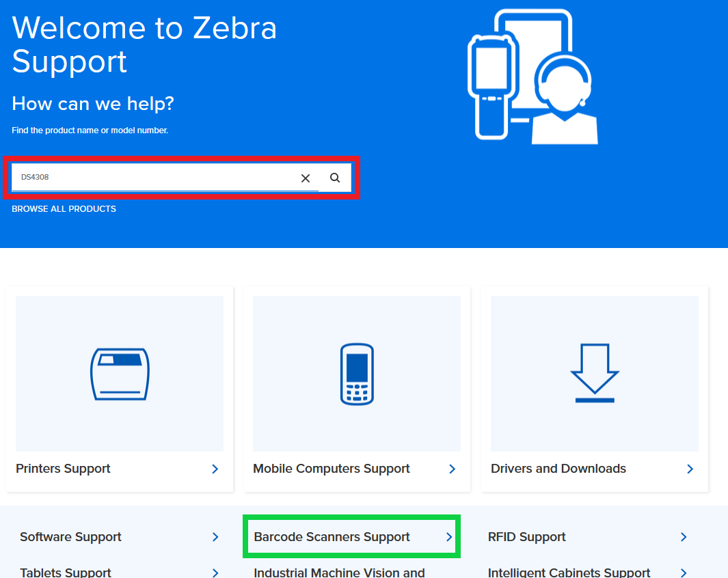Open the Browse All Products link
Viewport: 728px width, 578px height.
point(64,208)
